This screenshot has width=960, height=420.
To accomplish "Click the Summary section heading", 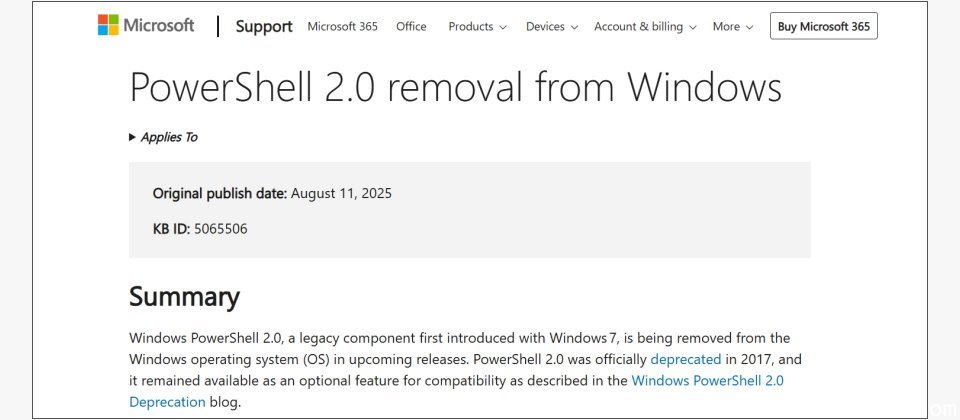I will [x=184, y=297].
